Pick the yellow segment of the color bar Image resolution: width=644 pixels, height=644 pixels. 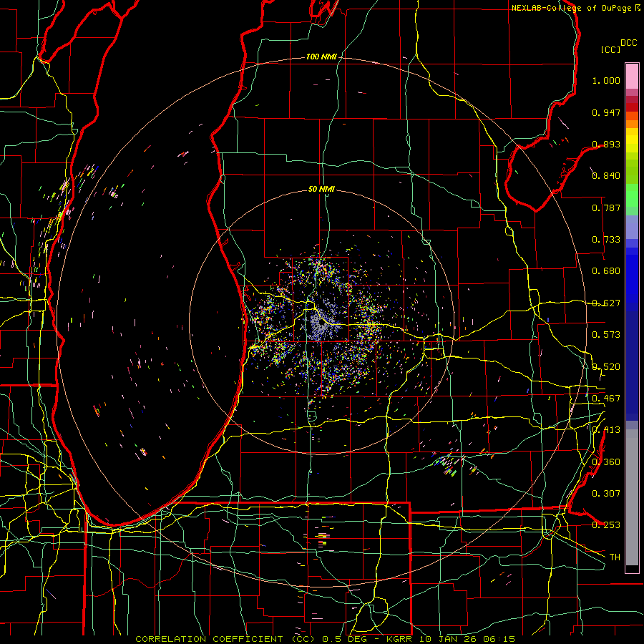point(632,140)
